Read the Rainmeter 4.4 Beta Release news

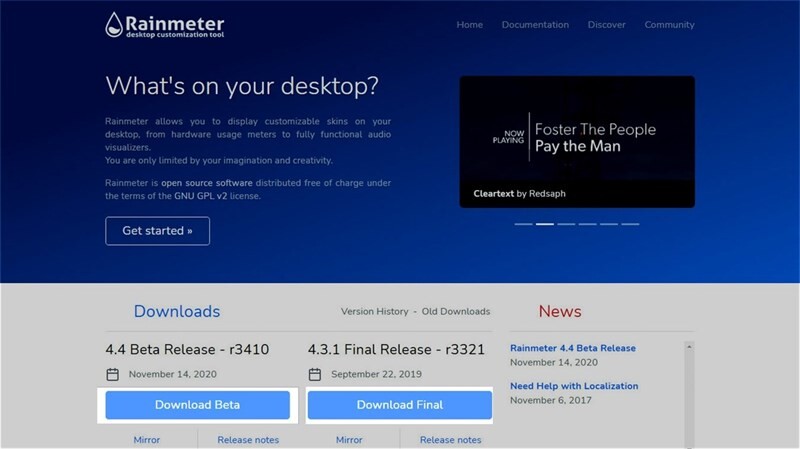point(572,348)
